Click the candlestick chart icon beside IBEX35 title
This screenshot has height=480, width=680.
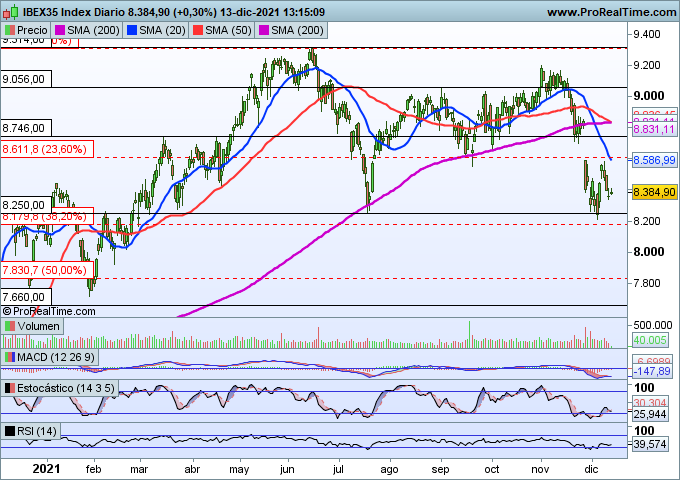(x=10, y=12)
